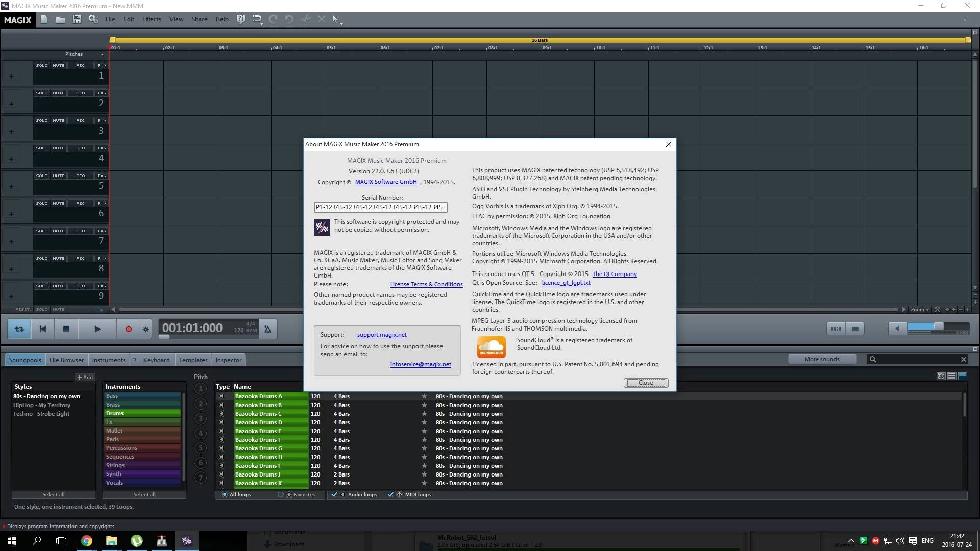Click the position slider under the time display

(x=164, y=337)
